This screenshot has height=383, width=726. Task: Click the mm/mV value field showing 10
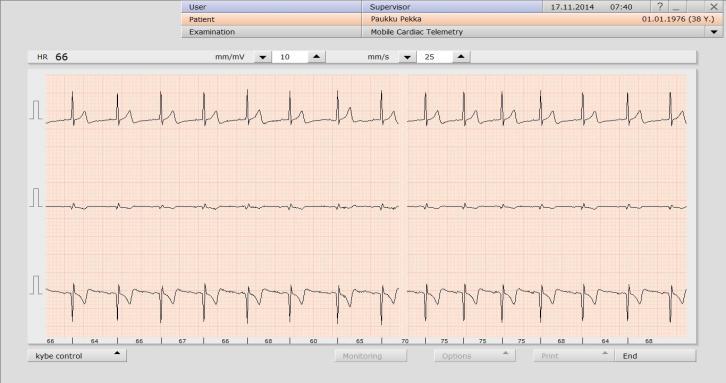click(290, 57)
